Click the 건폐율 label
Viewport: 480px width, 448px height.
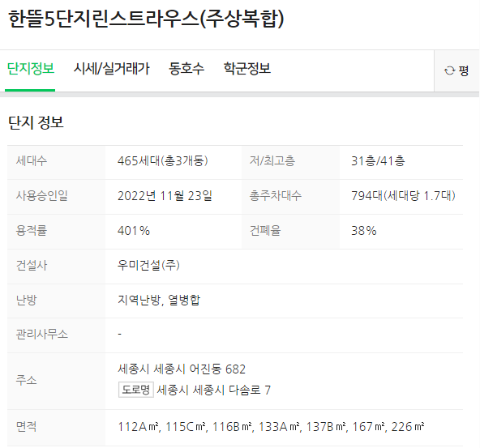pyautogui.click(x=265, y=231)
